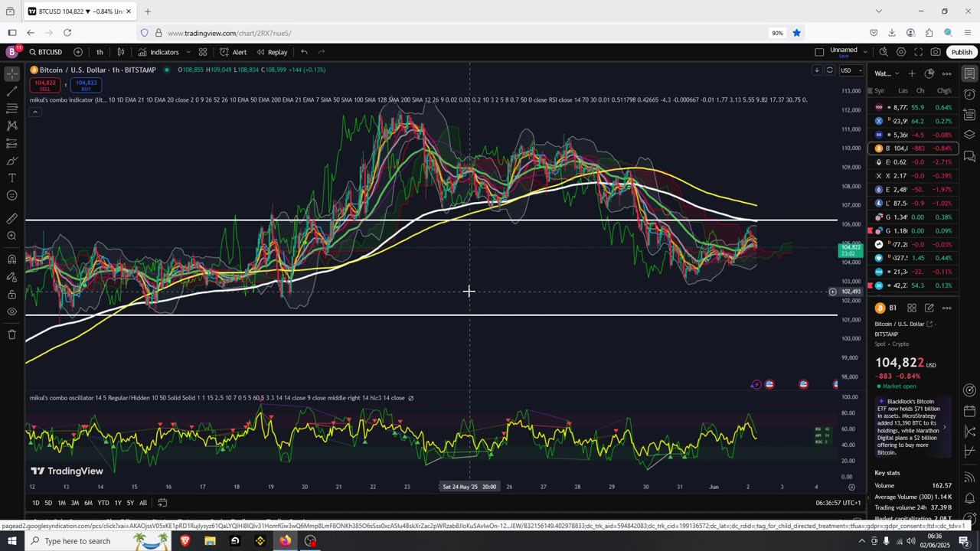Image resolution: width=980 pixels, height=551 pixels.
Task: Click the Windows Start button
Action: (12, 541)
